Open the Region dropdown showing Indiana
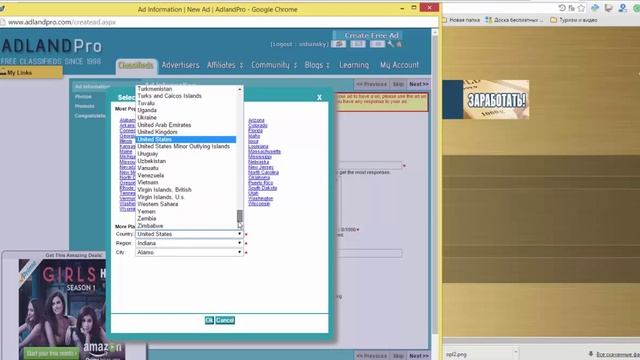The image size is (640, 360). click(x=189, y=243)
